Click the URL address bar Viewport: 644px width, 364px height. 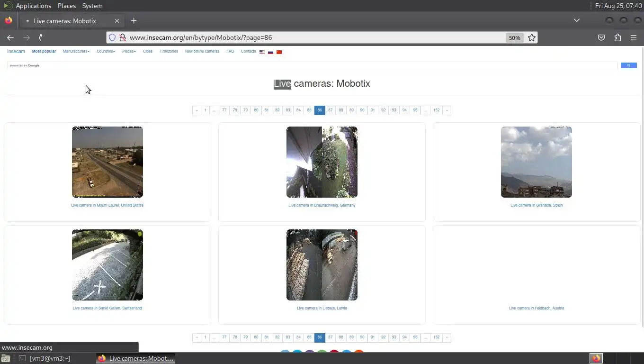[x=315, y=37]
